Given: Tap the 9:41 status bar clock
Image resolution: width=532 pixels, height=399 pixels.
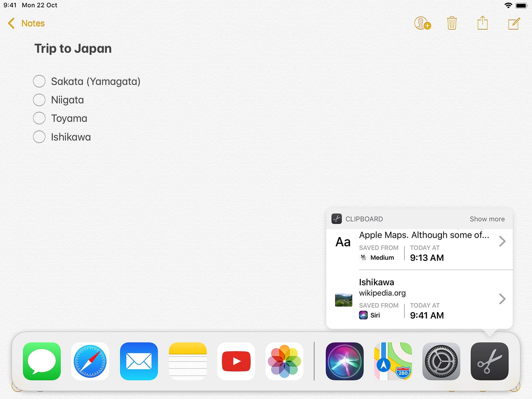Looking at the screenshot, I should tap(10, 5).
